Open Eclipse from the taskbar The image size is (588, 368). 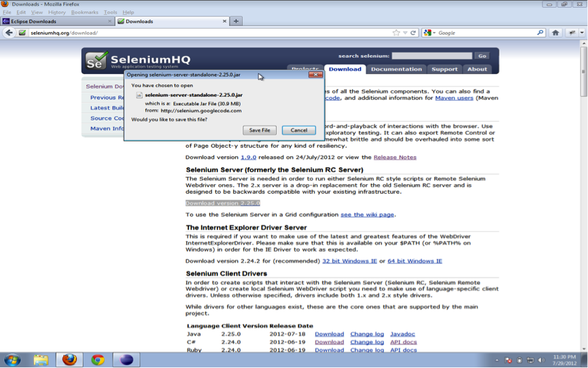point(126,360)
